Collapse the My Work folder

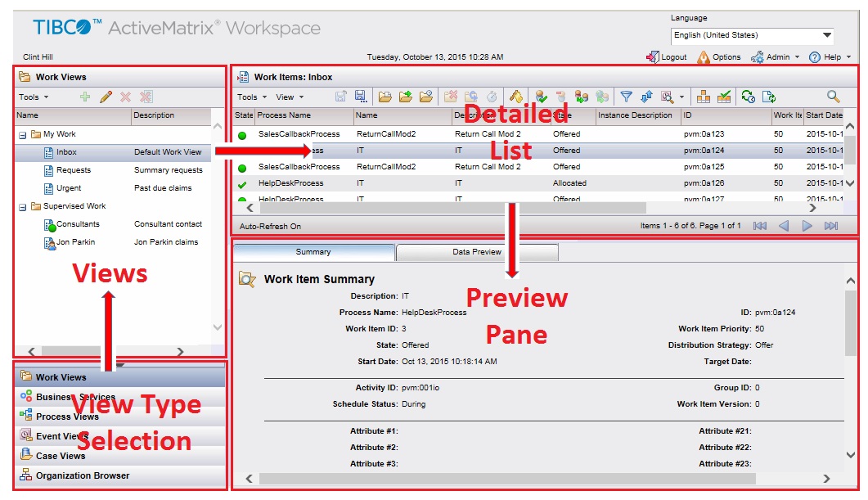pos(23,134)
